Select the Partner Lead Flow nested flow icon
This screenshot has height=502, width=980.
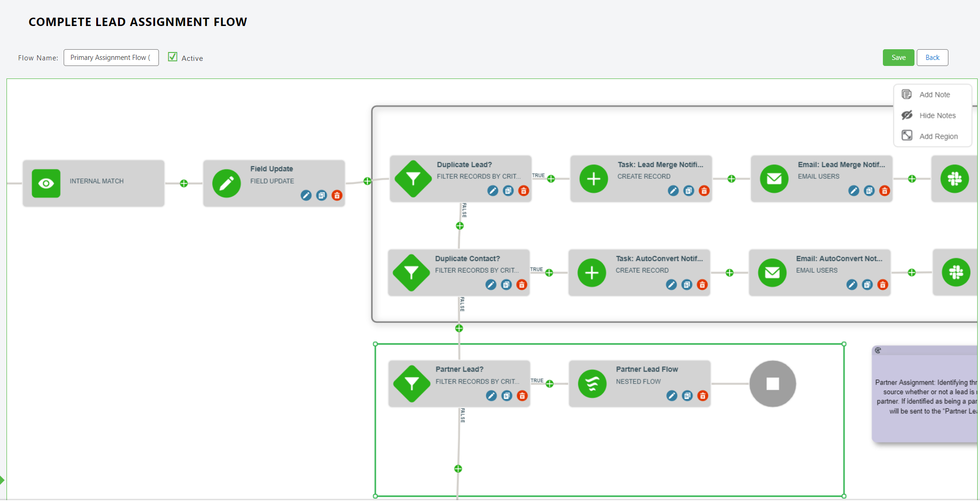[x=592, y=384]
